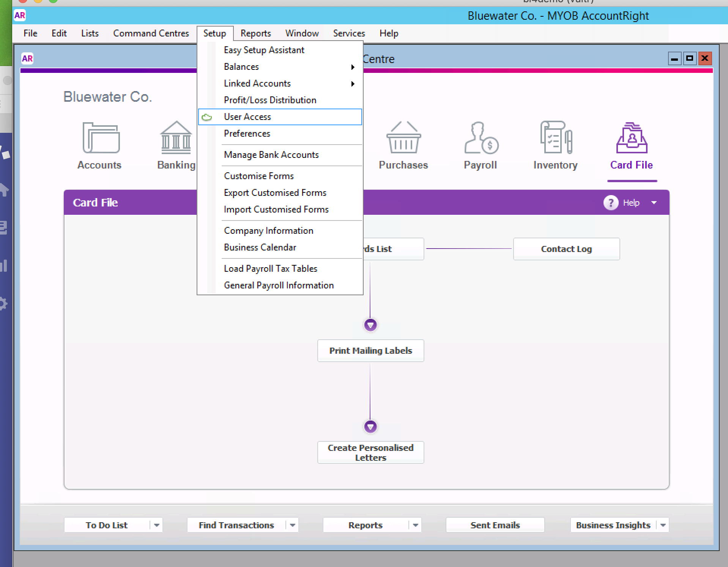The height and width of the screenshot is (567, 728).
Task: Choose Import Customised Forms
Action: [x=280, y=209]
